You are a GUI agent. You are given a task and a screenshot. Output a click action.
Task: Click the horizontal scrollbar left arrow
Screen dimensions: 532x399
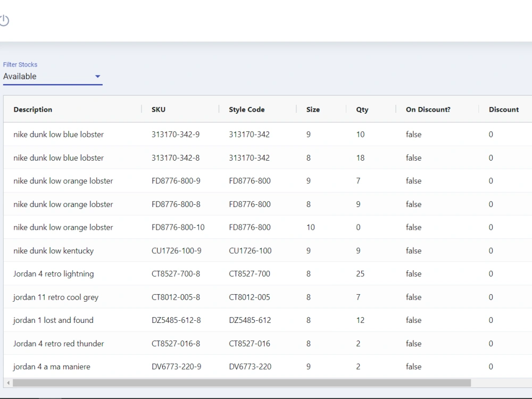tap(8, 383)
